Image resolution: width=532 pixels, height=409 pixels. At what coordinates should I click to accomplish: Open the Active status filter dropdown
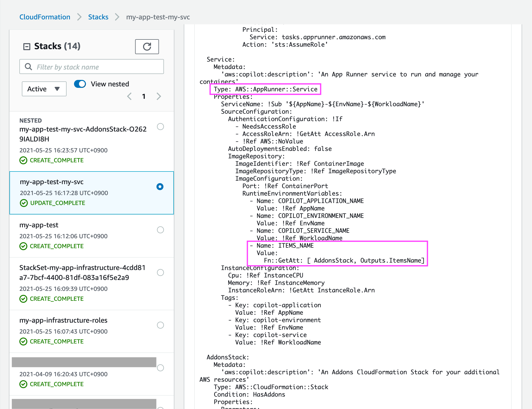(44, 89)
